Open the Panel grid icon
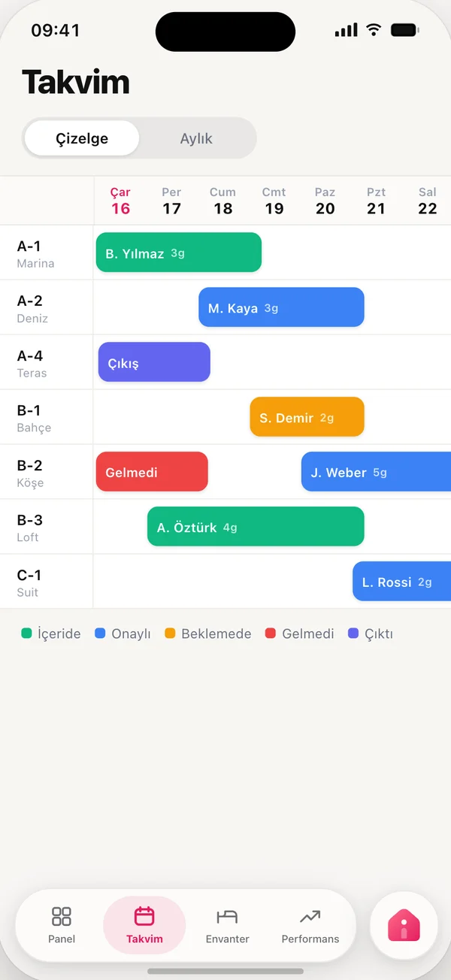The image size is (451, 980). pos(62,916)
